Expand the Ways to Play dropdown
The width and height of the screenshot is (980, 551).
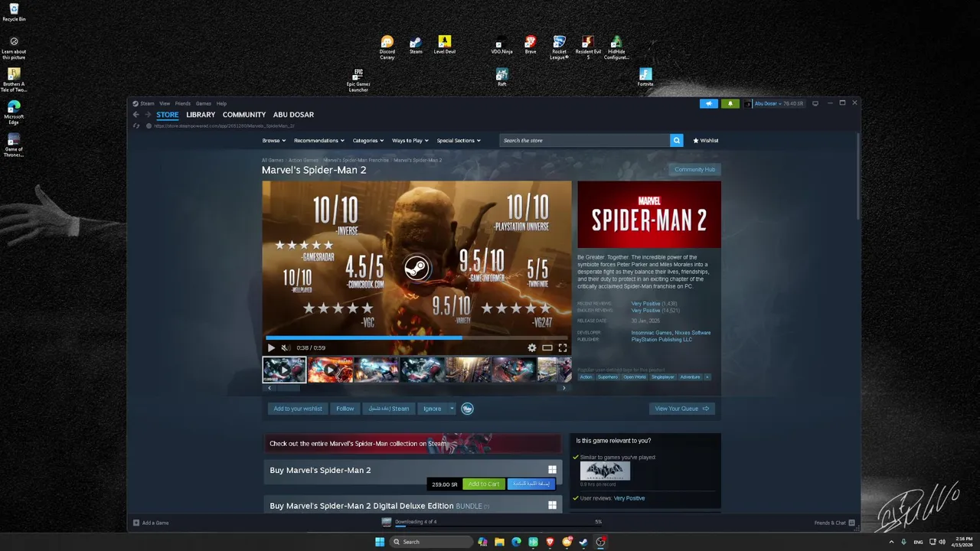410,140
